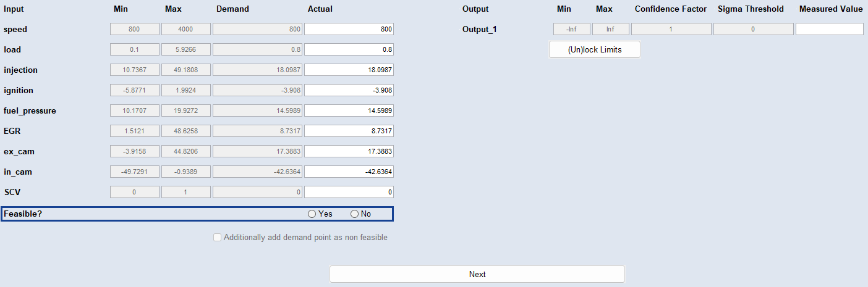Click the EGR Actual value field

click(x=349, y=131)
